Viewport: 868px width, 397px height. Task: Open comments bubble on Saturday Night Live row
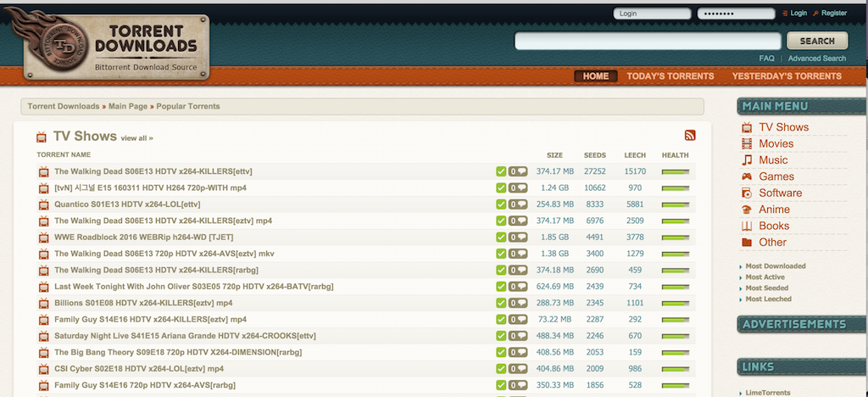tap(518, 336)
